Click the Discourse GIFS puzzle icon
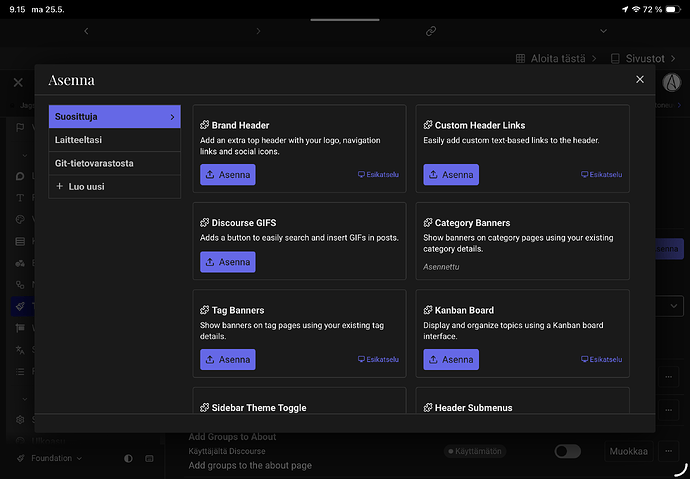This screenshot has height=479, width=690. coord(204,223)
